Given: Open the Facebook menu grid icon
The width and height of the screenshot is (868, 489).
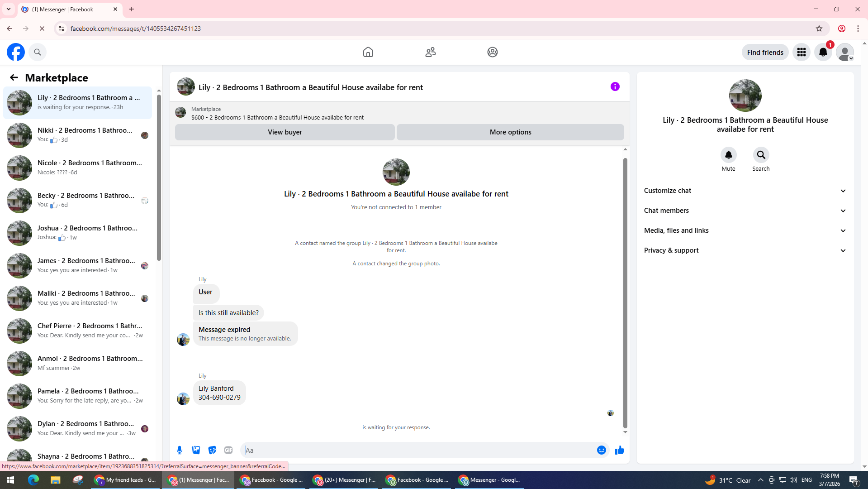Looking at the screenshot, I should click(802, 52).
